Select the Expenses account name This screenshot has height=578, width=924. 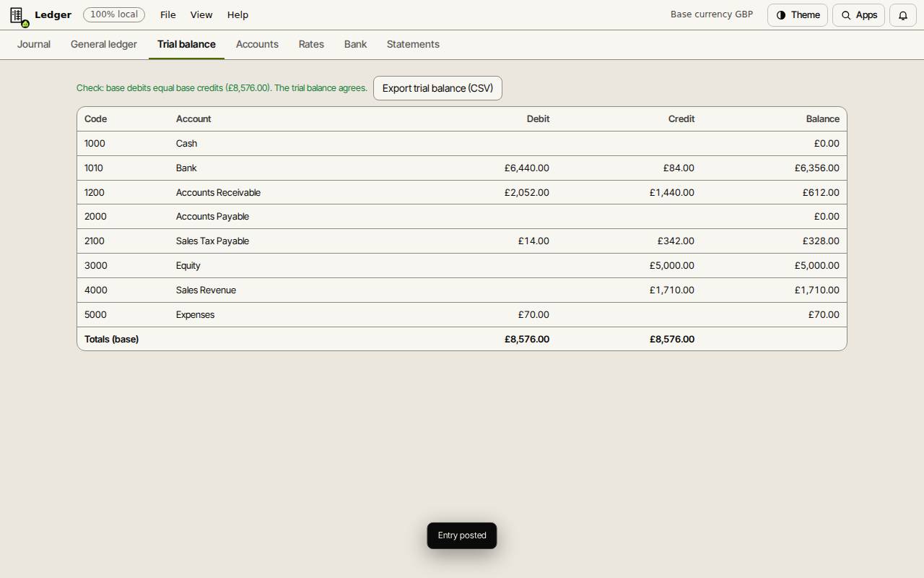(x=195, y=314)
